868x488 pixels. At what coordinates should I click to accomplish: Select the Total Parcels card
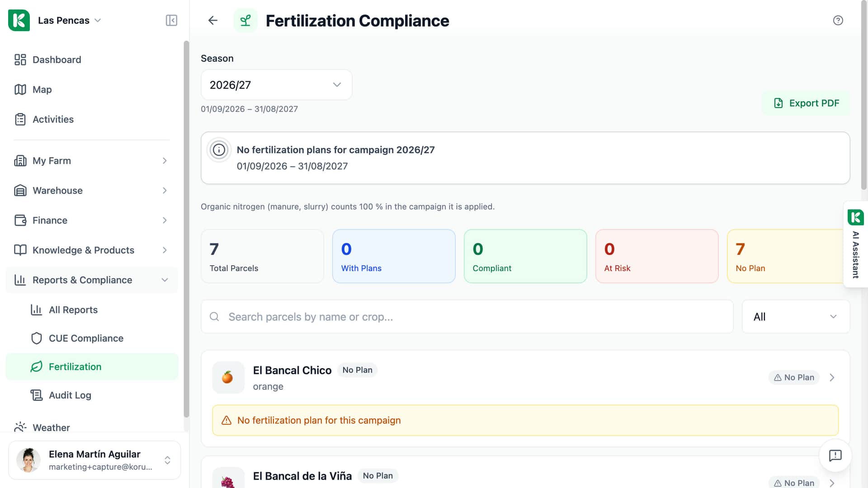[262, 256]
